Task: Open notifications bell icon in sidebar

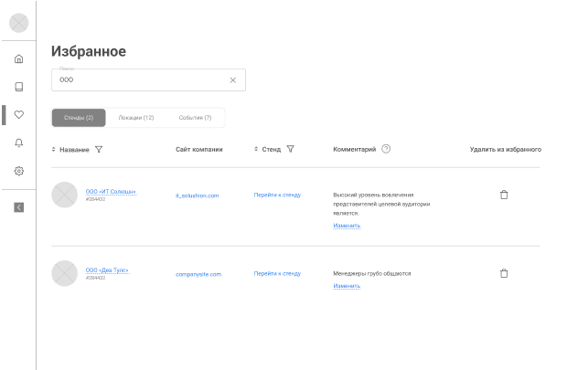Action: (19, 143)
